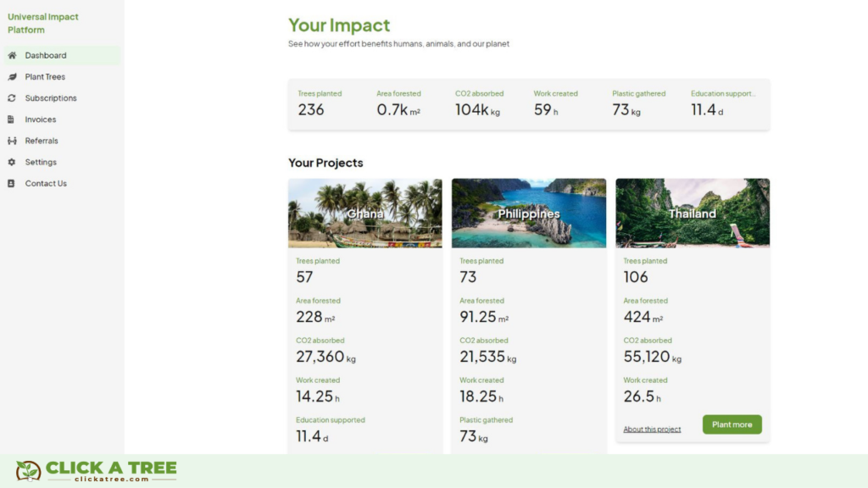868x488 pixels.
Task: Select the Dashboard home icon
Action: (x=10, y=55)
